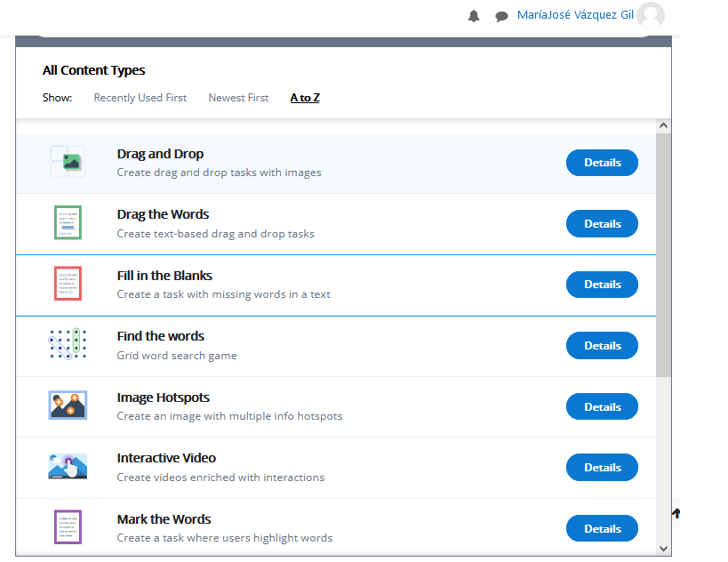This screenshot has height=562, width=728.
Task: Click the Interactive Video icon
Action: coord(68,466)
